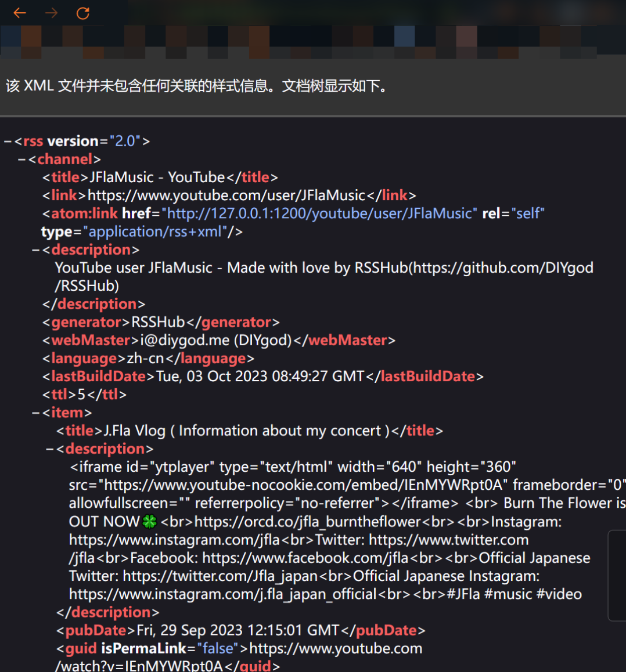Click the browser back arrow
The height and width of the screenshot is (672, 626).
pyautogui.click(x=20, y=13)
